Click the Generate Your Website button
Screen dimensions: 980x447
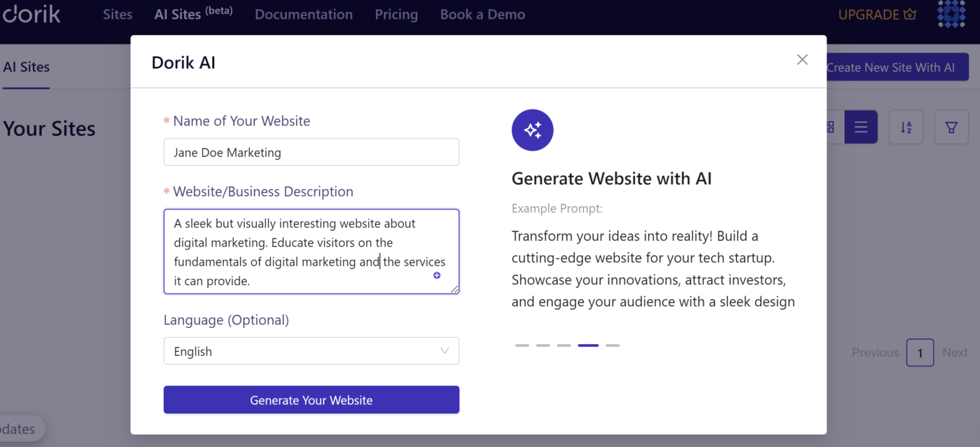(x=311, y=400)
